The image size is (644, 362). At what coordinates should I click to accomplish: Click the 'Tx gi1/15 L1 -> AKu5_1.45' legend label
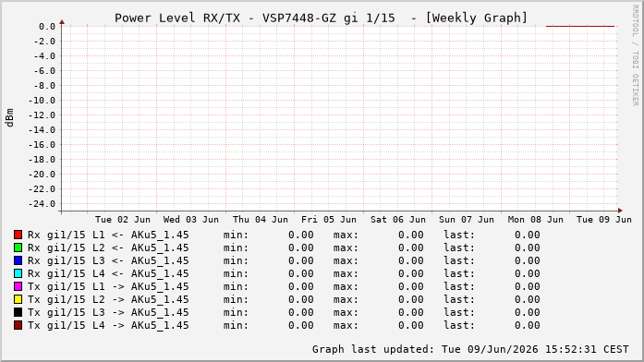click(x=108, y=286)
